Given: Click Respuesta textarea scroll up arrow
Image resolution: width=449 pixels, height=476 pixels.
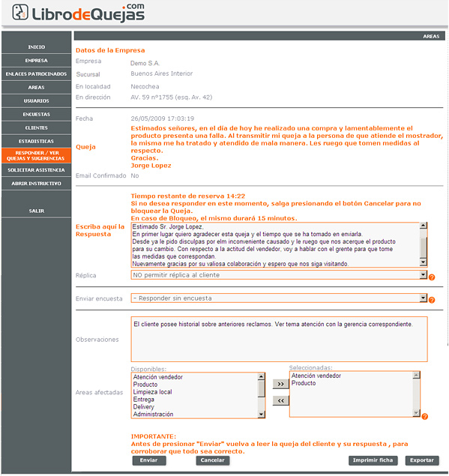Looking at the screenshot, I should (424, 226).
